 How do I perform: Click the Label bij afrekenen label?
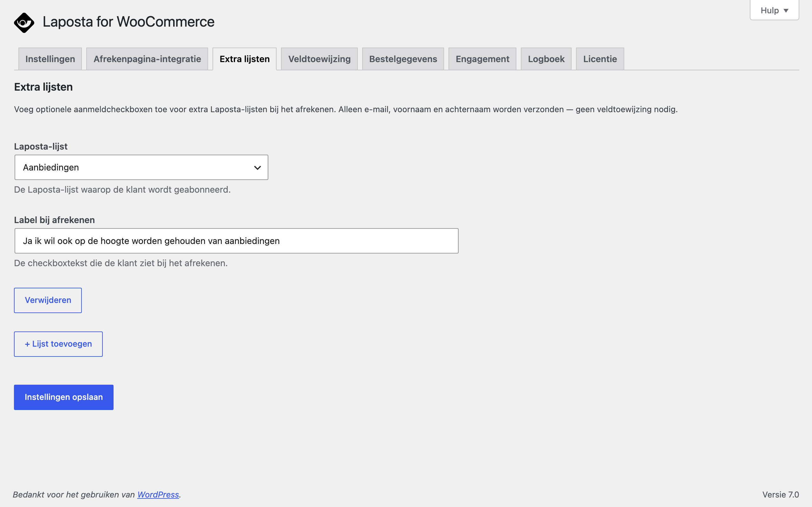(54, 220)
